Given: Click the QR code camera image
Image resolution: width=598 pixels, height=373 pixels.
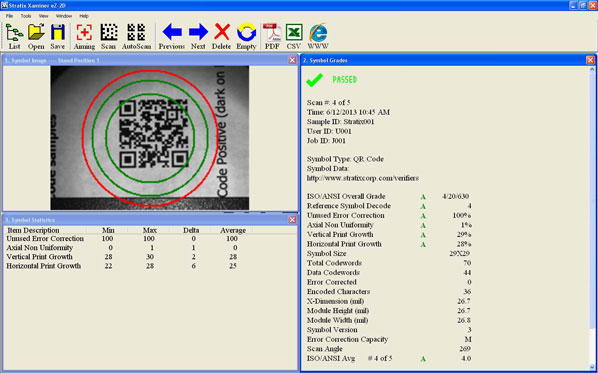Looking at the screenshot, I should (x=150, y=138).
